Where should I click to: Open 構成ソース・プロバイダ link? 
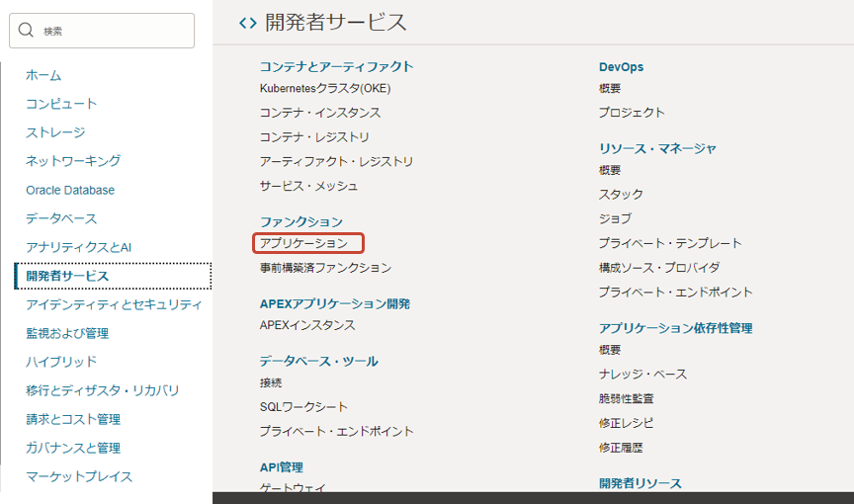point(659,268)
